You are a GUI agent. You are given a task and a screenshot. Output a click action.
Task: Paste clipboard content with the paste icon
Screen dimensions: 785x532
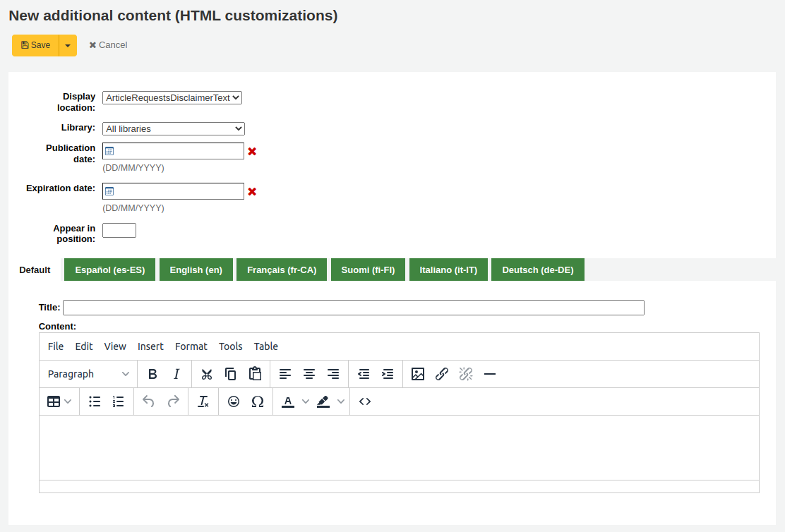[x=255, y=374]
